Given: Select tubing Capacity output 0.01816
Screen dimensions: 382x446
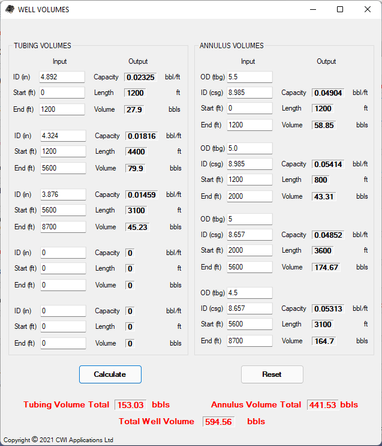Looking at the screenshot, I should click(x=142, y=136).
